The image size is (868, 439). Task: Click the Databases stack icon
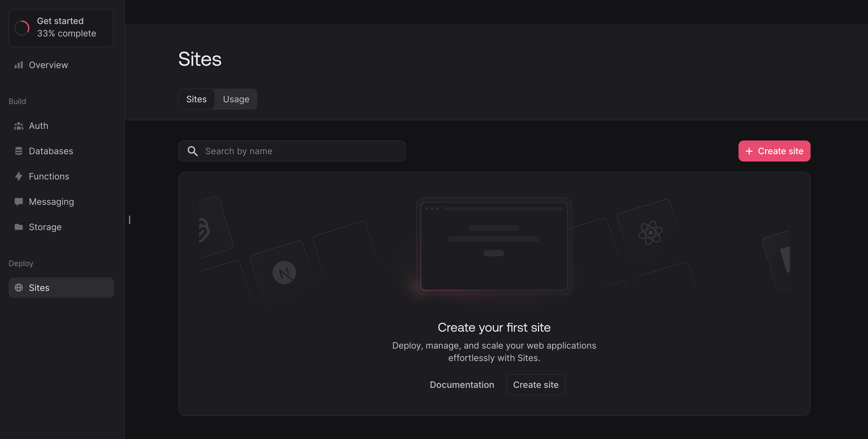[19, 151]
